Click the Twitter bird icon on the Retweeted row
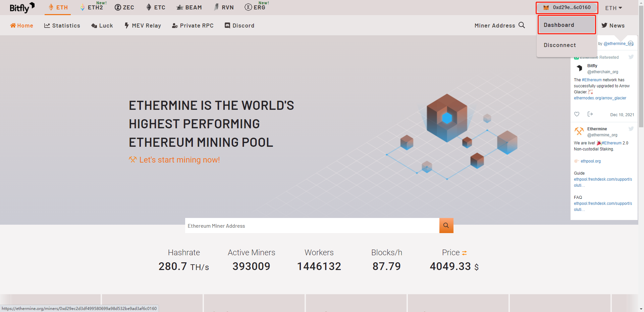 click(x=631, y=57)
